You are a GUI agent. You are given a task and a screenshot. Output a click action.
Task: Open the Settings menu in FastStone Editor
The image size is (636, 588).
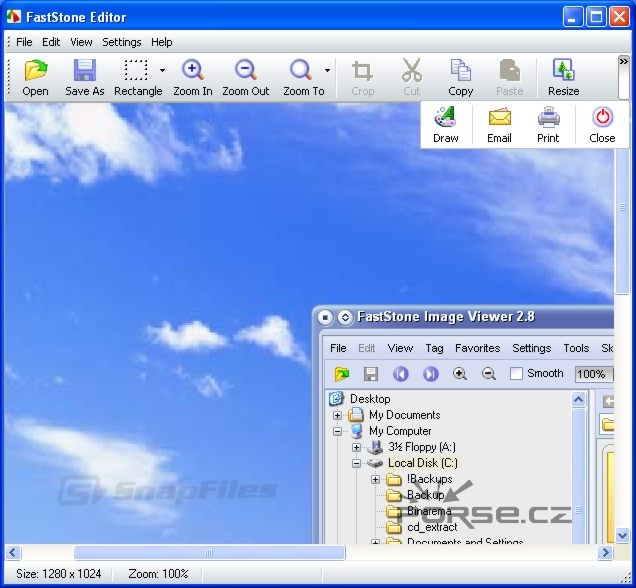point(122,42)
